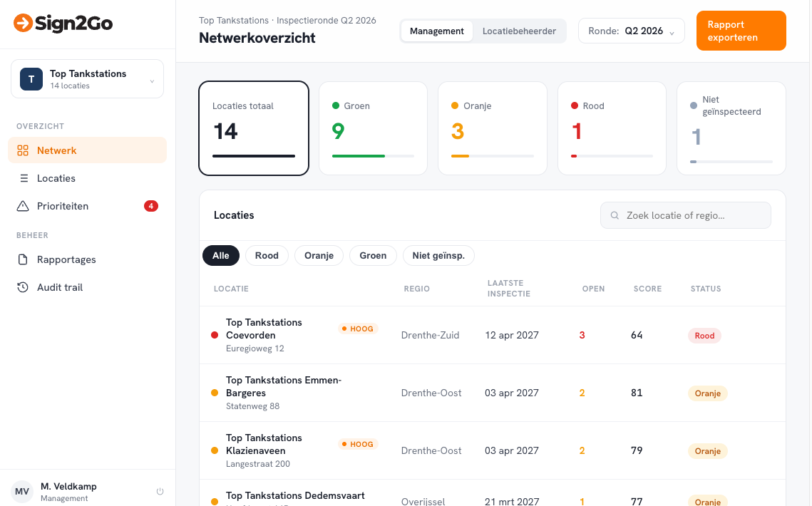
Task: Click the Prioriteiten warning triangle icon
Action: pos(23,206)
